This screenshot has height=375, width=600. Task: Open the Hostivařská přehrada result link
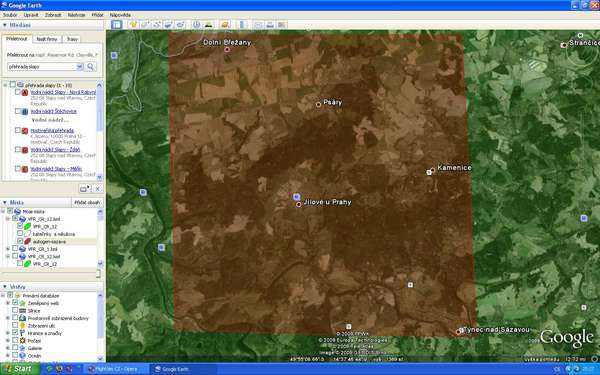coord(52,130)
